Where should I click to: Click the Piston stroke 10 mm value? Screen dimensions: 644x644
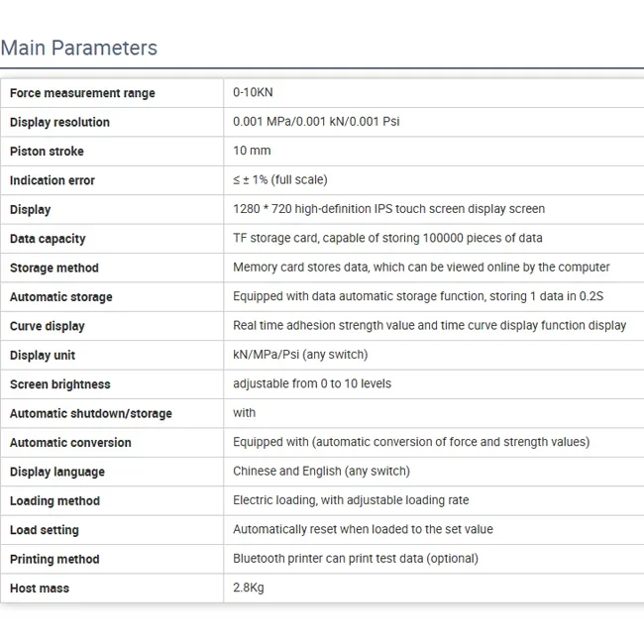[x=252, y=151]
